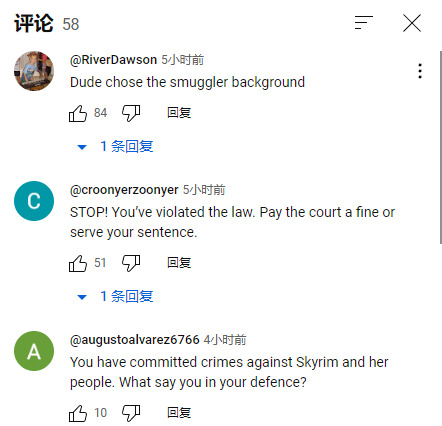Like croonyerzoonyer's STOP comment

point(78,263)
